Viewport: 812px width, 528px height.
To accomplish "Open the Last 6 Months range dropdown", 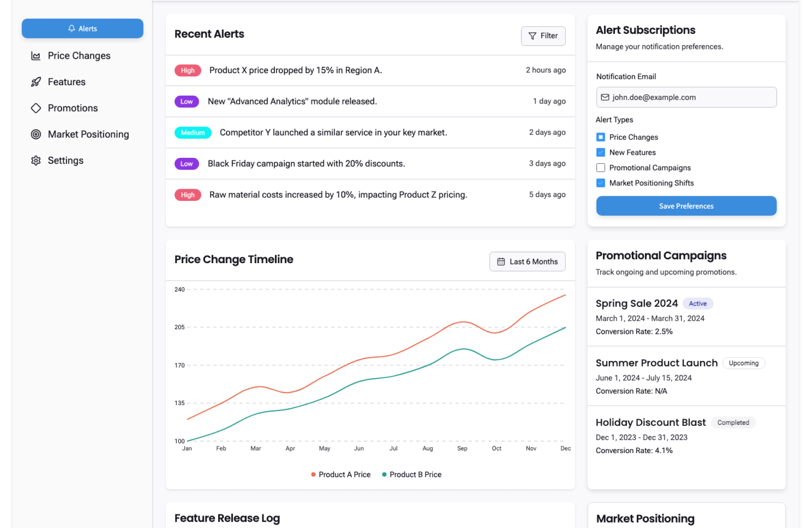I will pos(527,262).
